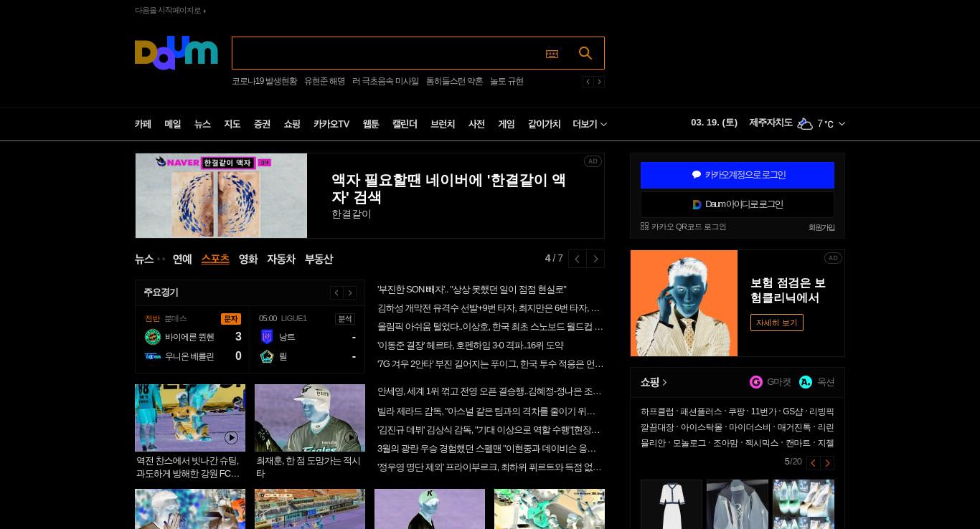Expand the 더보기 menu
Viewport: 980px width, 529px height.
point(590,124)
